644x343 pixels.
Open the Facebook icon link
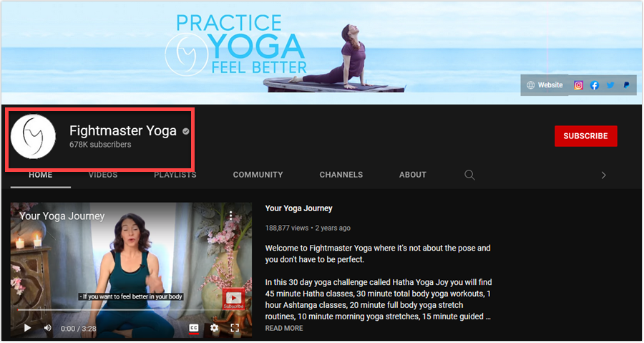[x=595, y=85]
